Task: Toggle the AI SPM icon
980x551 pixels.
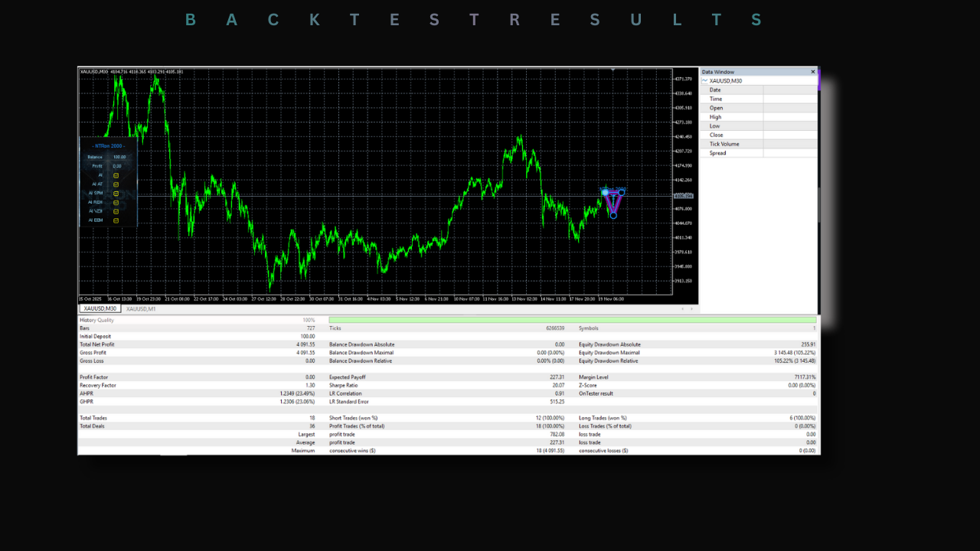Action: pos(116,194)
